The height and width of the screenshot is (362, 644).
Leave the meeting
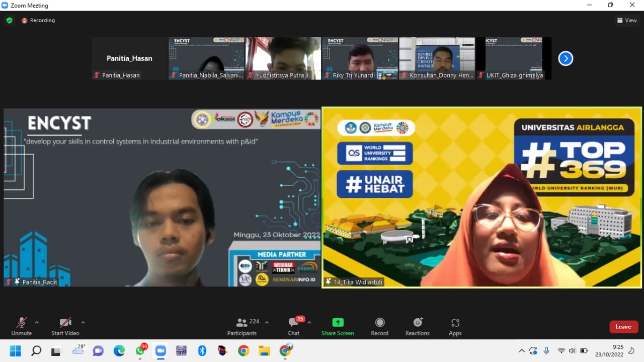[x=624, y=327]
